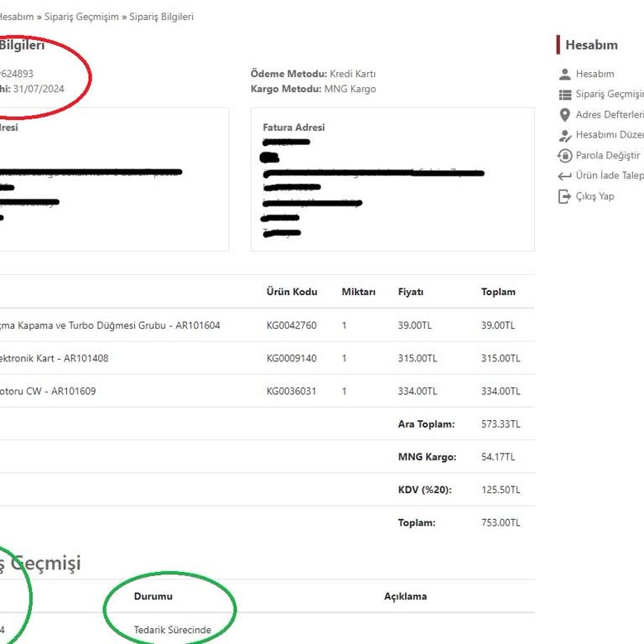The width and height of the screenshot is (644, 644).
Task: Select the Fiyatı column header
Action: tap(410, 292)
